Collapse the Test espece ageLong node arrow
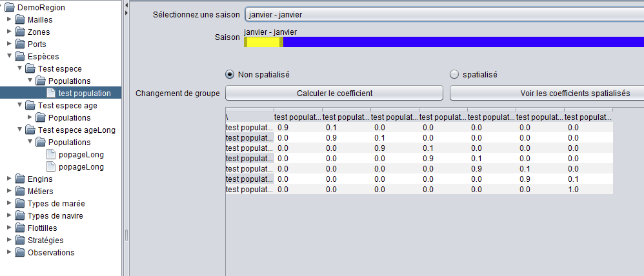This screenshot has width=644, height=276. coord(20,130)
